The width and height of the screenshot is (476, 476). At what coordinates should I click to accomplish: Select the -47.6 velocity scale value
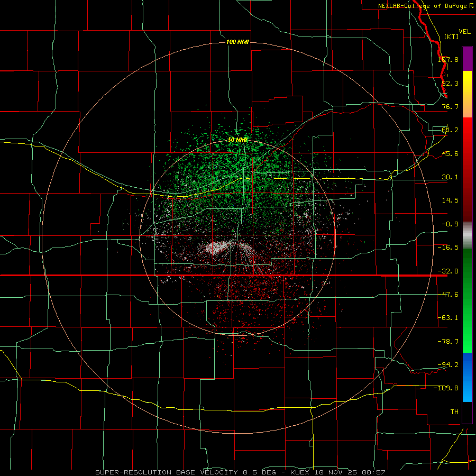(x=448, y=295)
